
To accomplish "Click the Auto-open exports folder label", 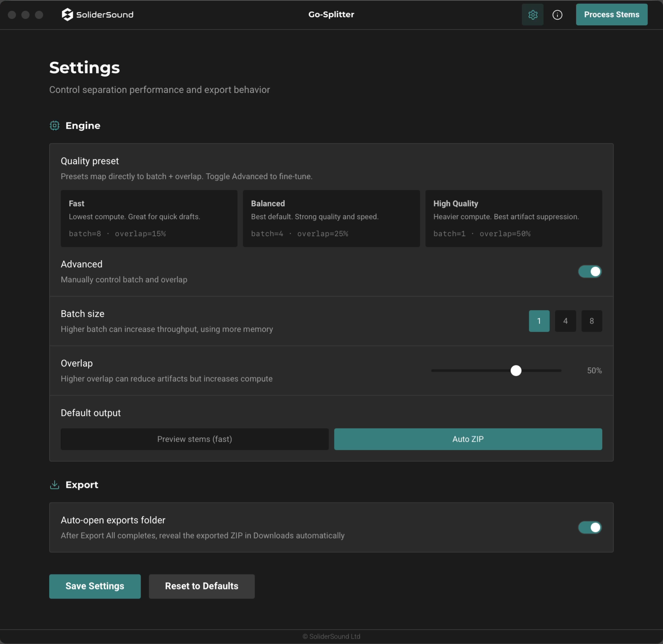I will (x=113, y=520).
